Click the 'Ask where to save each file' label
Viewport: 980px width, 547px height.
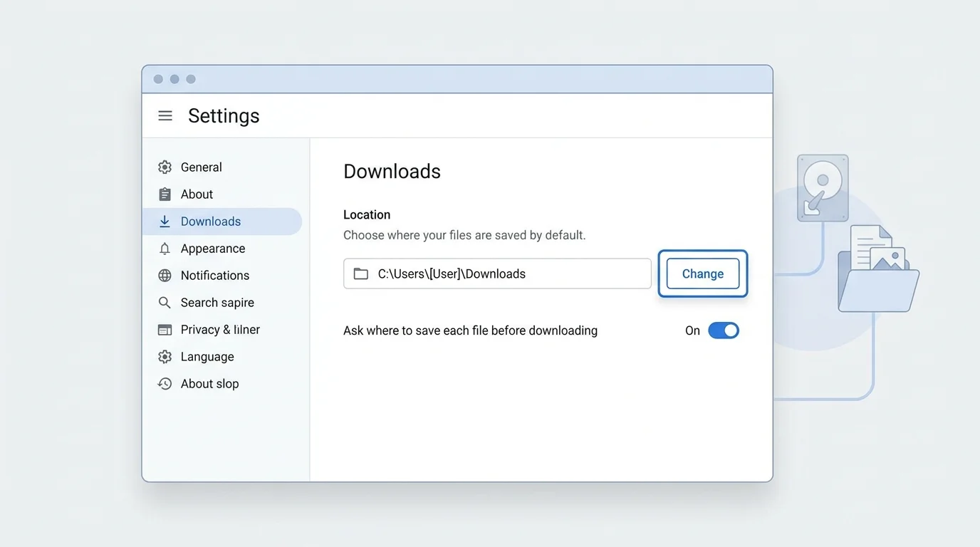[x=470, y=330]
